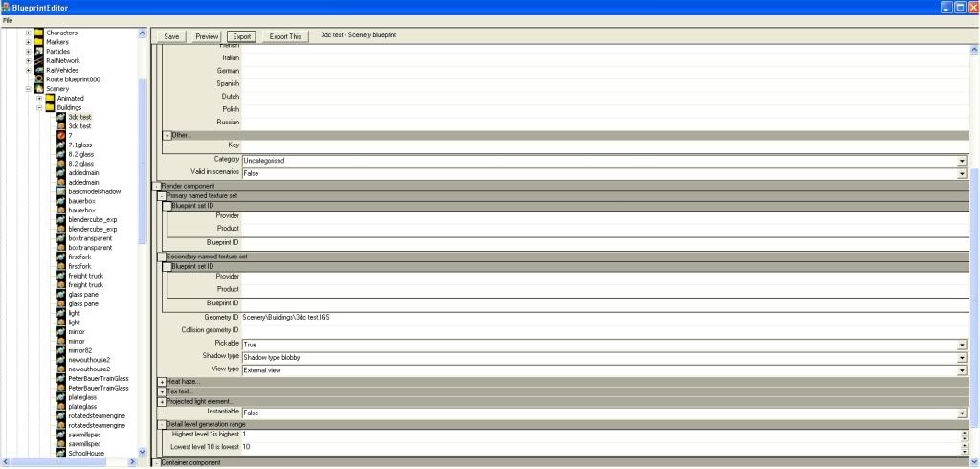The image size is (980, 469).
Task: Select the Route blueprint000 tree item
Action: [x=73, y=79]
